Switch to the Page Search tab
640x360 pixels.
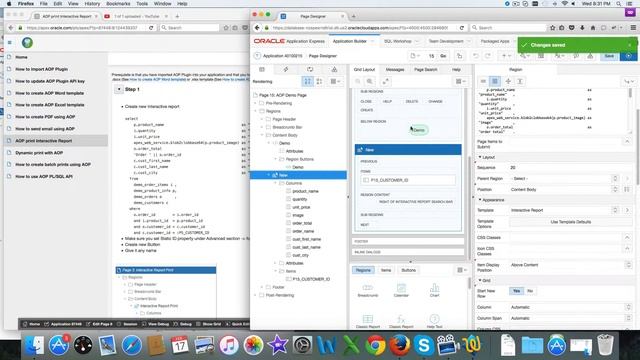(426, 70)
